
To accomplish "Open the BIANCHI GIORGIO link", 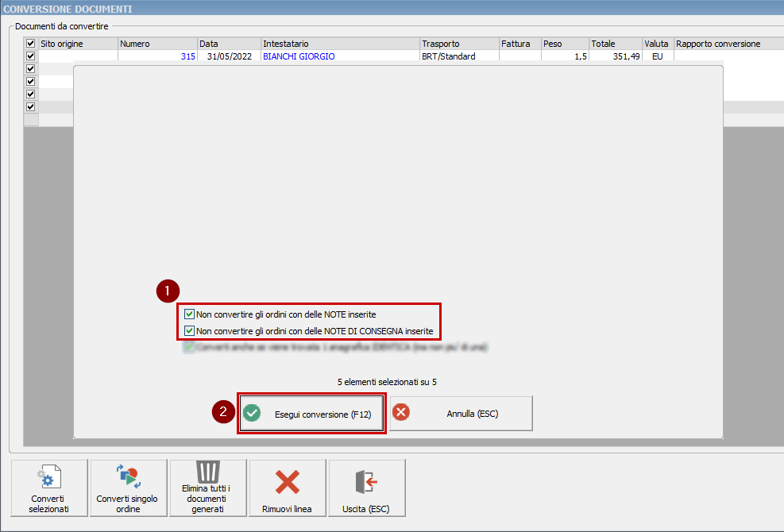I will coord(299,56).
